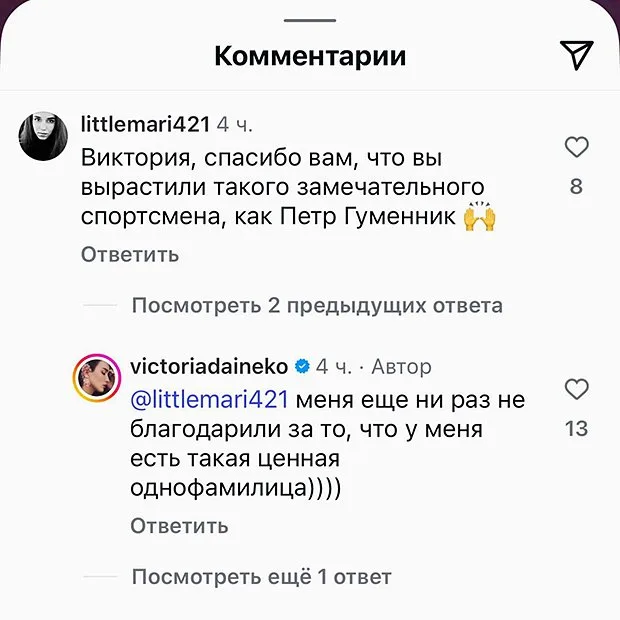This screenshot has height=620, width=620.
Task: Click the @littlemari421 mention in the reply
Action: (209, 400)
